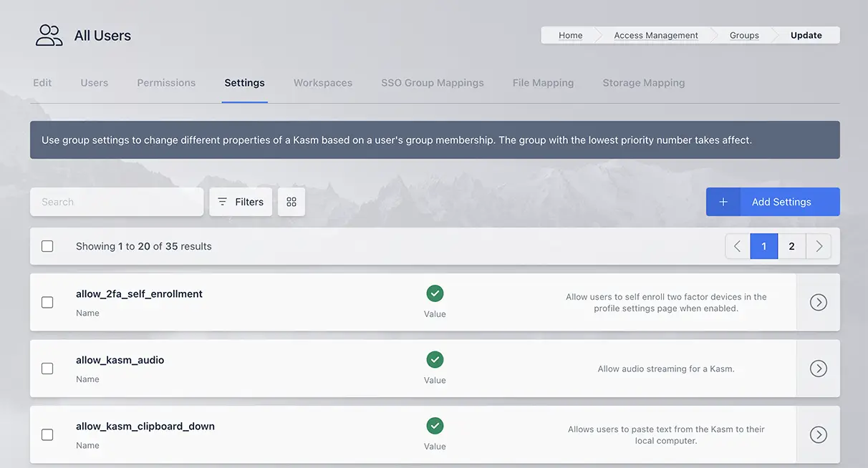Expand the allow_kasm_audio setting details
This screenshot has width=868, height=468.
(819, 368)
